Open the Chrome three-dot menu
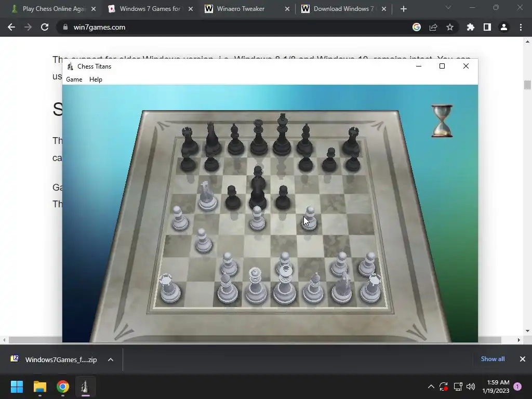 (x=521, y=27)
